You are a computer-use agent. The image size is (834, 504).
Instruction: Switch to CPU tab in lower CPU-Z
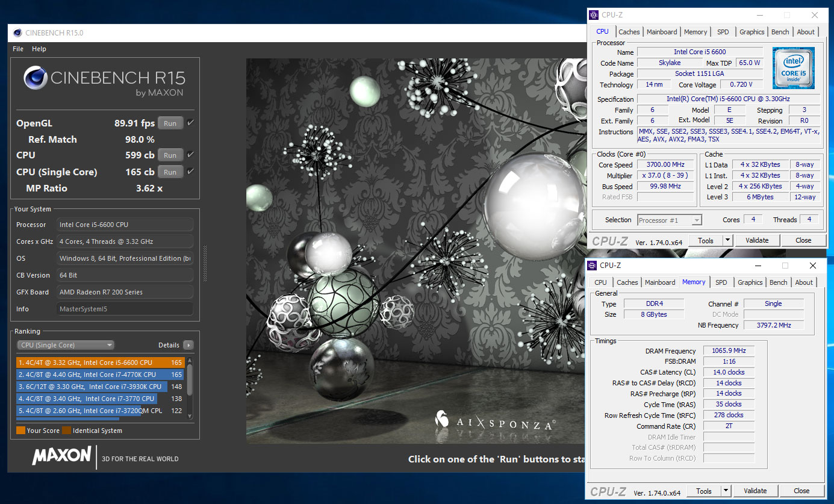pyautogui.click(x=601, y=282)
